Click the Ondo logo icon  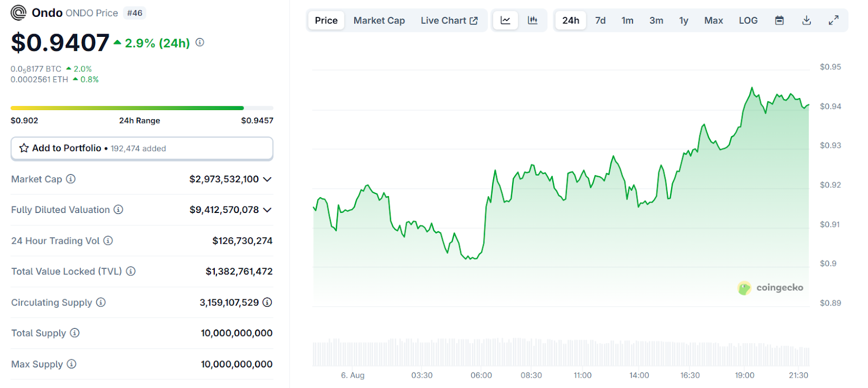(18, 12)
